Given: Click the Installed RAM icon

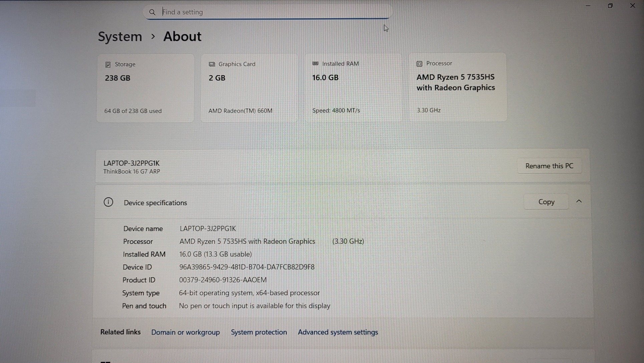Looking at the screenshot, I should click(315, 63).
